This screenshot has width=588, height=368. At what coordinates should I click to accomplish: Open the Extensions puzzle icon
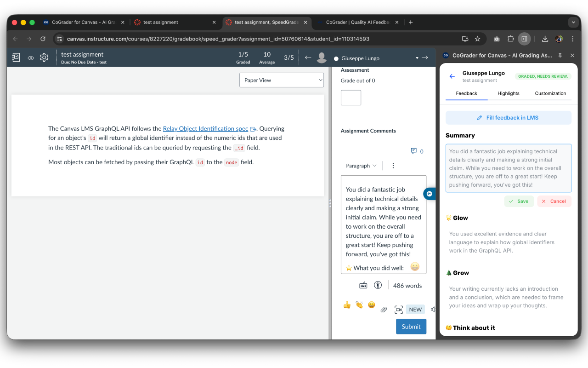(x=510, y=39)
